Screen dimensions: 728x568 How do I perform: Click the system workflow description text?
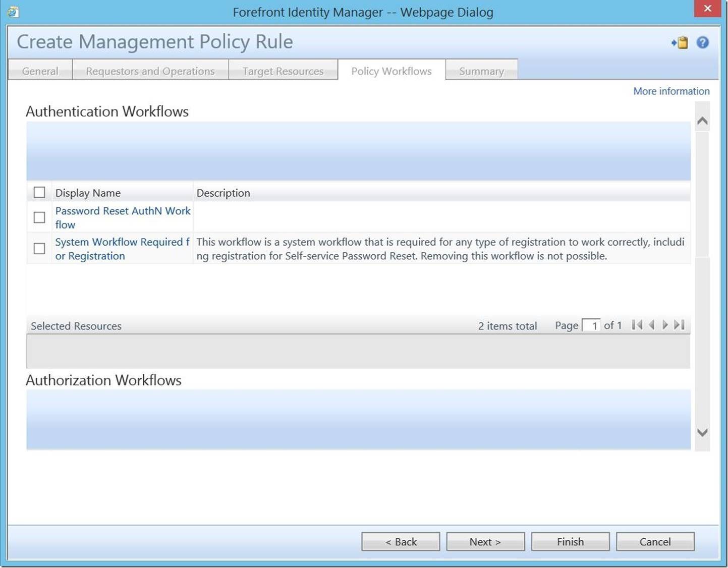pyautogui.click(x=440, y=249)
